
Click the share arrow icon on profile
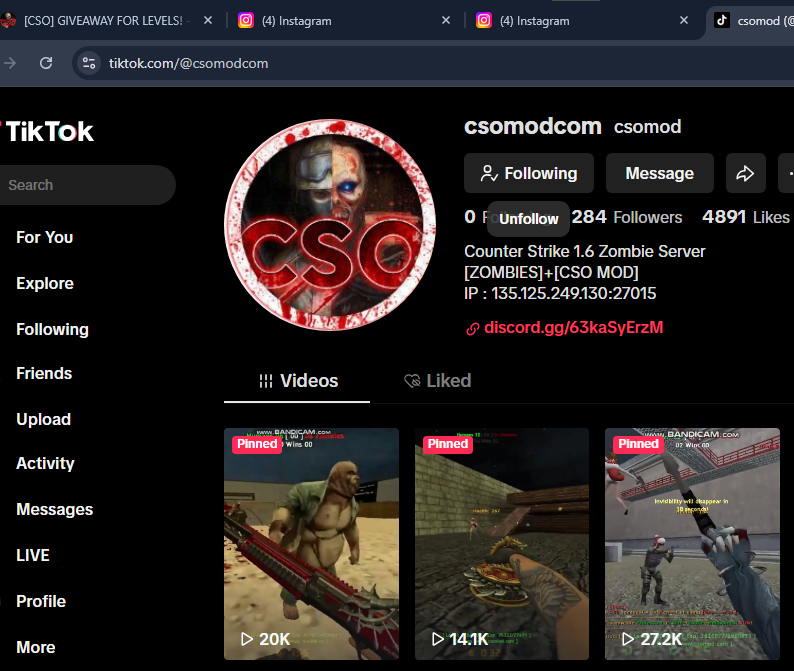tap(745, 173)
